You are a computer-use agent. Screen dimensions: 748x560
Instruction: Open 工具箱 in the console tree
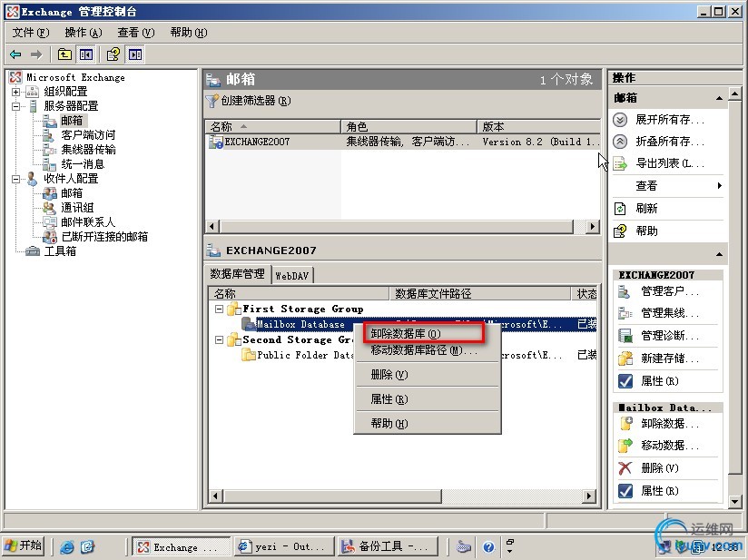coord(60,251)
